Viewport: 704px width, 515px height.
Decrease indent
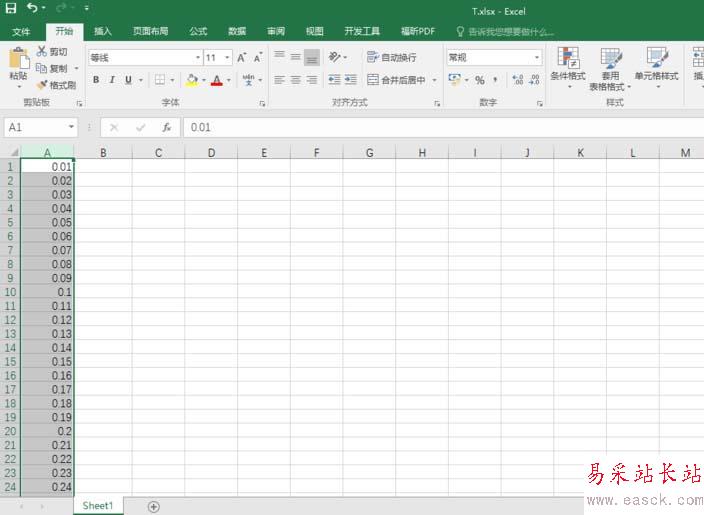pos(334,80)
